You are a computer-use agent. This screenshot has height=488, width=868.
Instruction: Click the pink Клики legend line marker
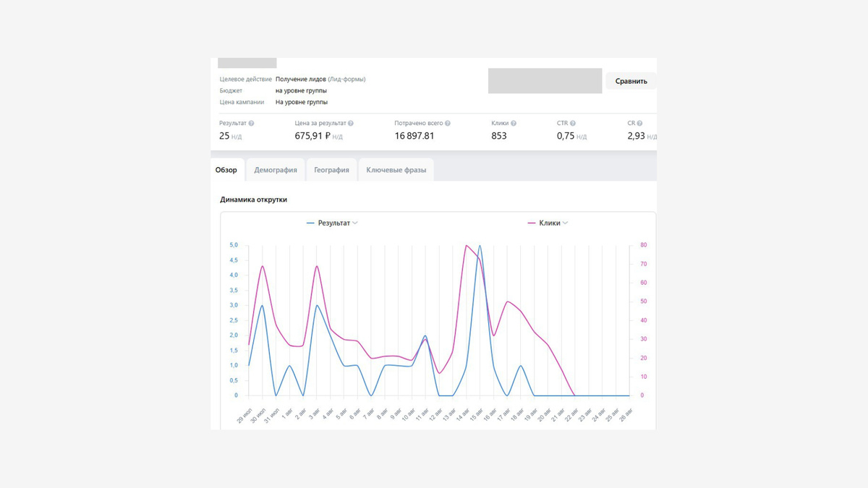pyautogui.click(x=533, y=223)
